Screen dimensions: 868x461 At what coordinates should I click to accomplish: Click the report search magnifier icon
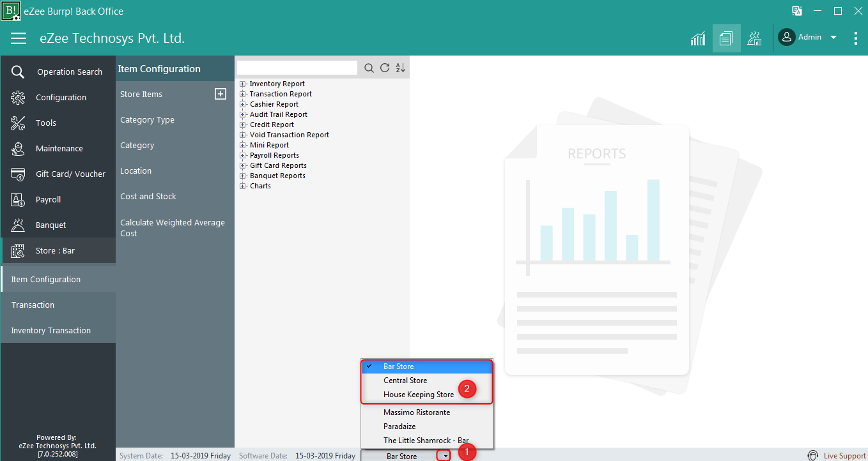(x=369, y=68)
